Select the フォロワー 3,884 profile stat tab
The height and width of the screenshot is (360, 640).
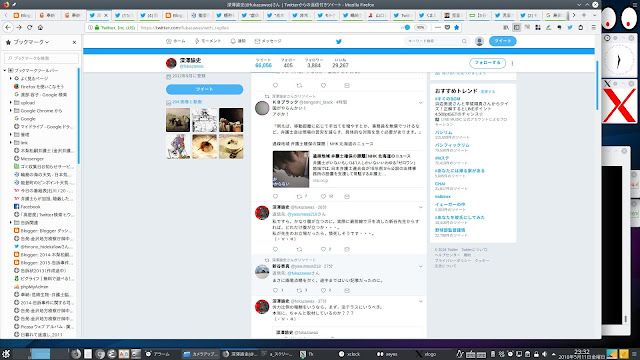tap(314, 63)
